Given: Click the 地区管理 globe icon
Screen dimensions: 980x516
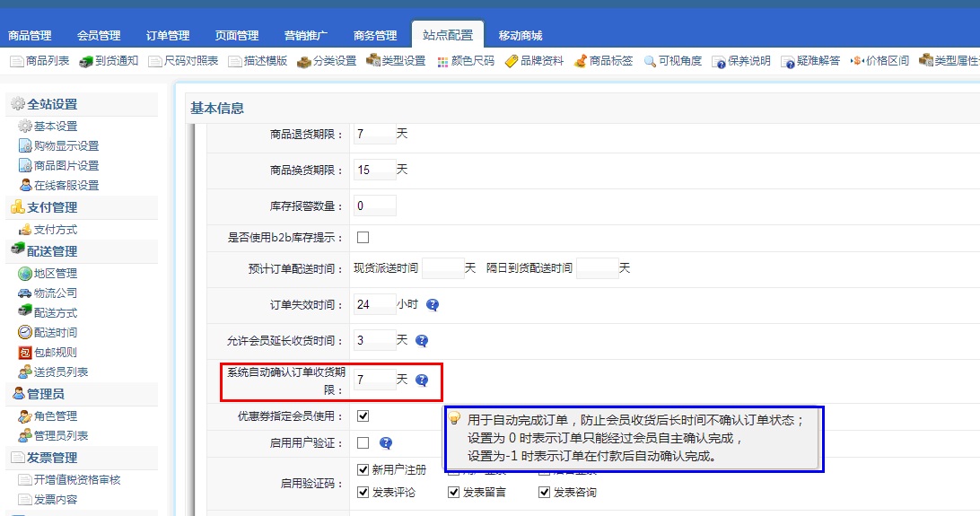Looking at the screenshot, I should point(25,274).
